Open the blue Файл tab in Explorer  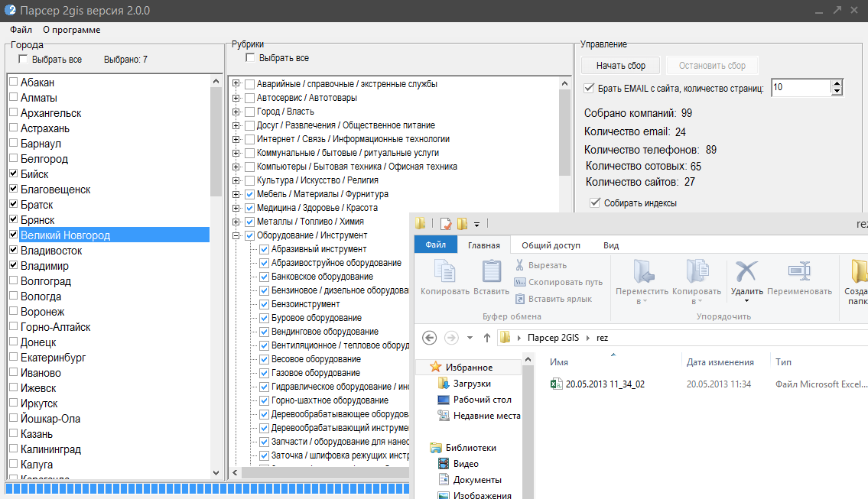tap(436, 245)
